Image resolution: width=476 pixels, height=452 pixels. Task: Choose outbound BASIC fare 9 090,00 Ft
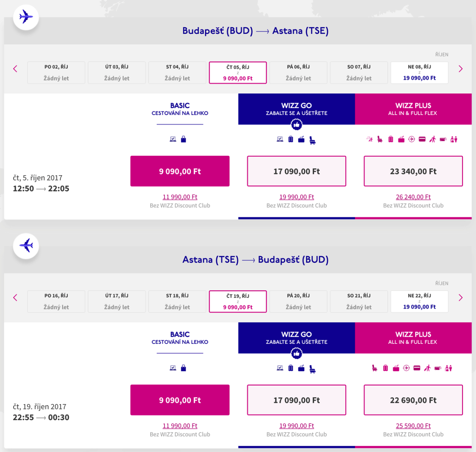tap(180, 171)
